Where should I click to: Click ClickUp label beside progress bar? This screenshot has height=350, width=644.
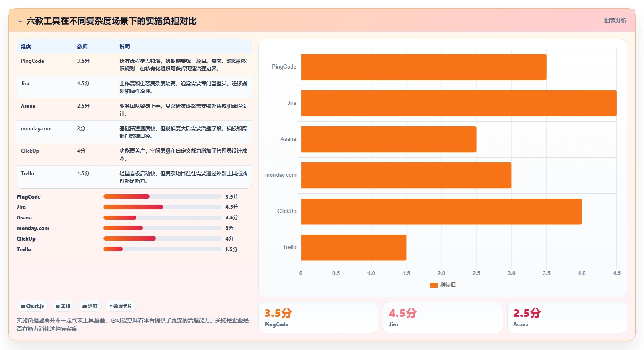point(26,239)
